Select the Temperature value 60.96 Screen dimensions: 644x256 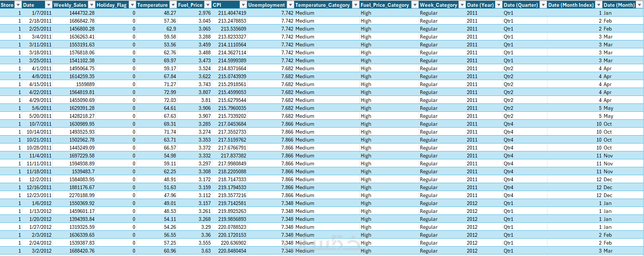tap(170, 251)
